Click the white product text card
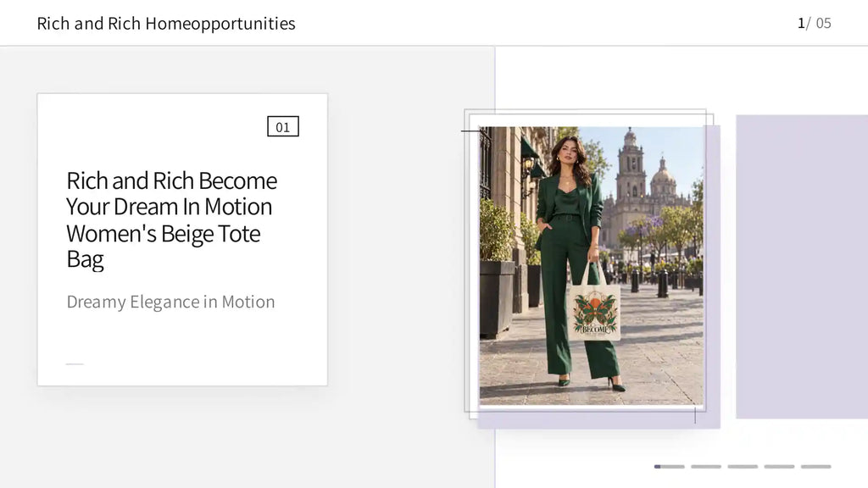This screenshot has width=868, height=488. [182, 240]
